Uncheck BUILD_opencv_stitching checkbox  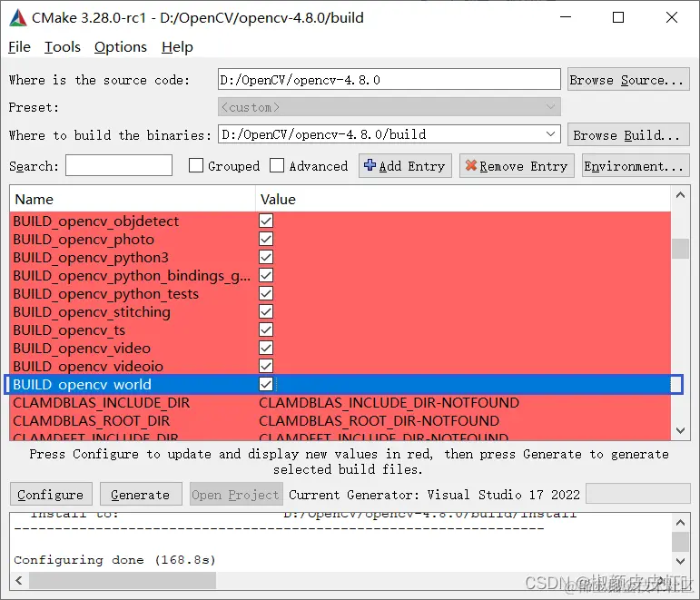pos(266,311)
